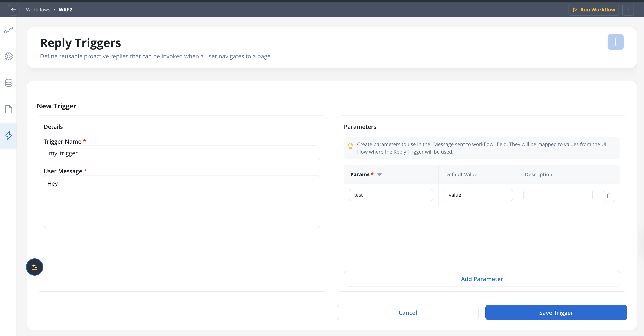
Task: Click the empty Description parameter field
Action: pos(557,195)
